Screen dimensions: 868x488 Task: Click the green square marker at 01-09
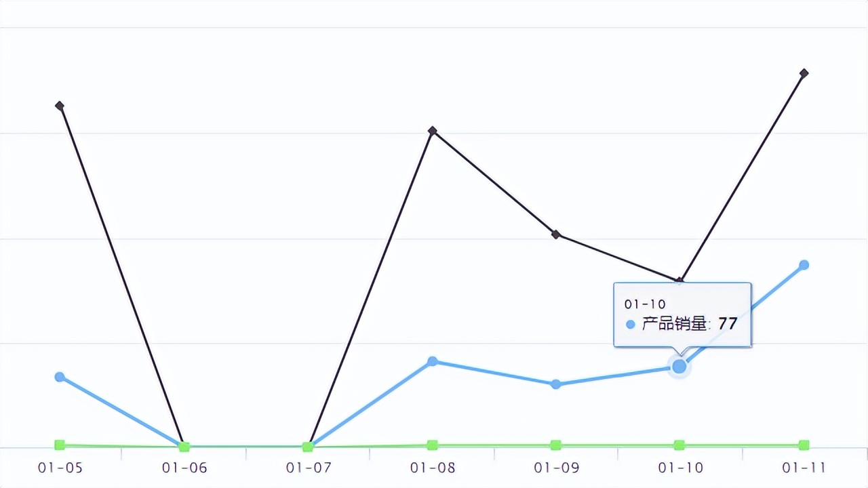(556, 445)
